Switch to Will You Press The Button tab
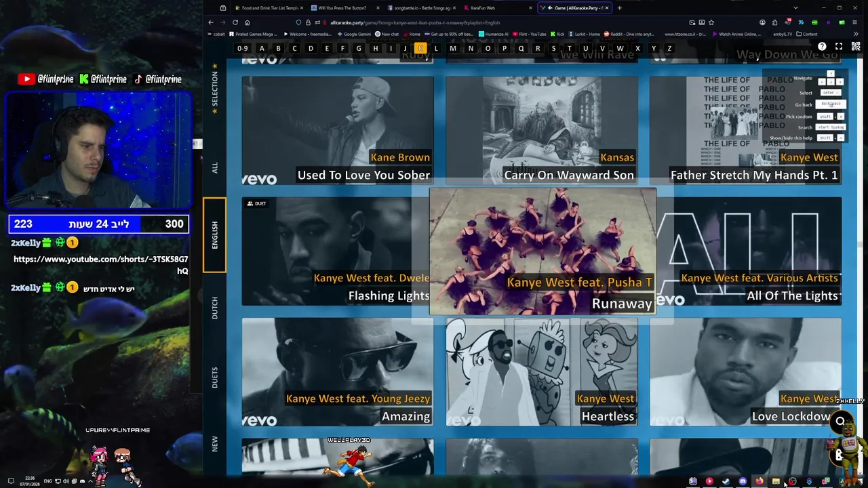The width and height of the screenshot is (868, 488). click(x=346, y=8)
